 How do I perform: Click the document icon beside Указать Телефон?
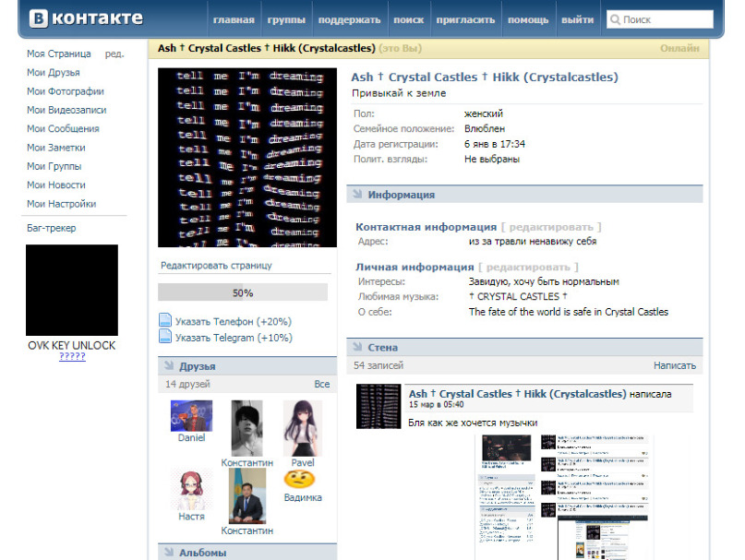[165, 321]
